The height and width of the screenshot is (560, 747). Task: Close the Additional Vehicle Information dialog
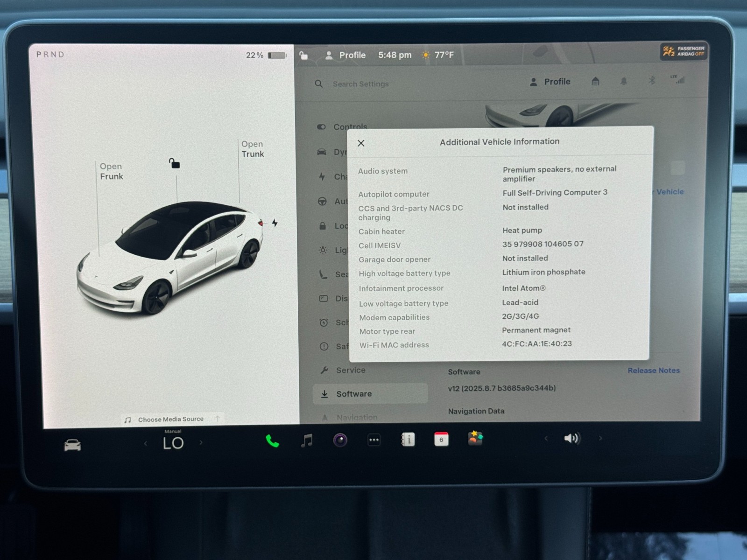click(x=361, y=143)
